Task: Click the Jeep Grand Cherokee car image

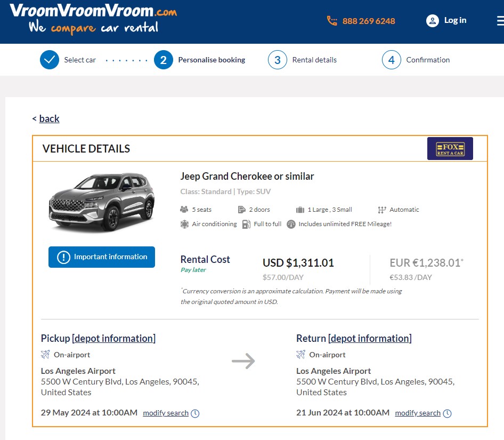Action: [102, 202]
